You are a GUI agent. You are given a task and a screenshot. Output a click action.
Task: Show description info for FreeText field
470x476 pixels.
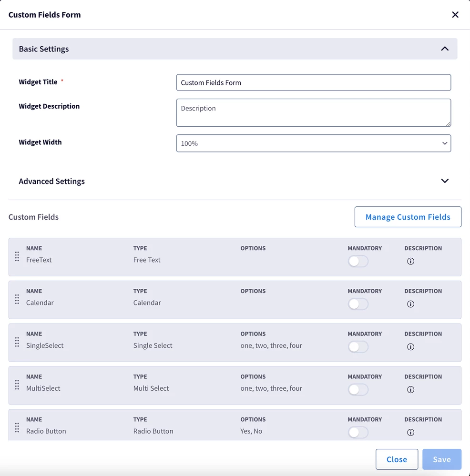[x=410, y=261]
